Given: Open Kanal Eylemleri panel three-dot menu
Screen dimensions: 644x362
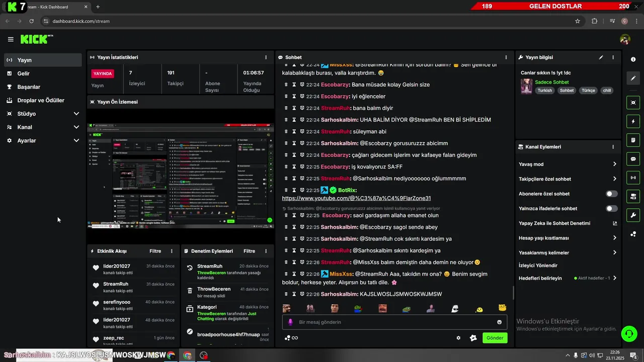Looking at the screenshot, I should [613, 147].
